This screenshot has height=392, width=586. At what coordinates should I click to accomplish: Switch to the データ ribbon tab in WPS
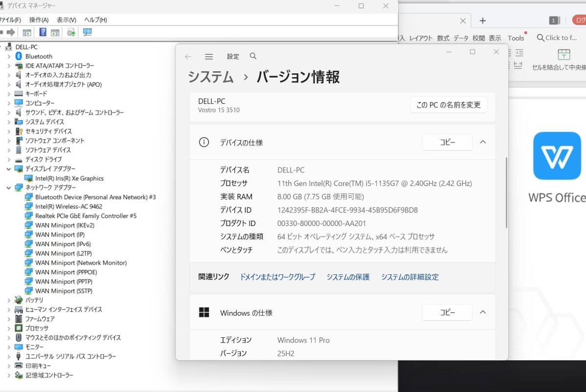(460, 38)
